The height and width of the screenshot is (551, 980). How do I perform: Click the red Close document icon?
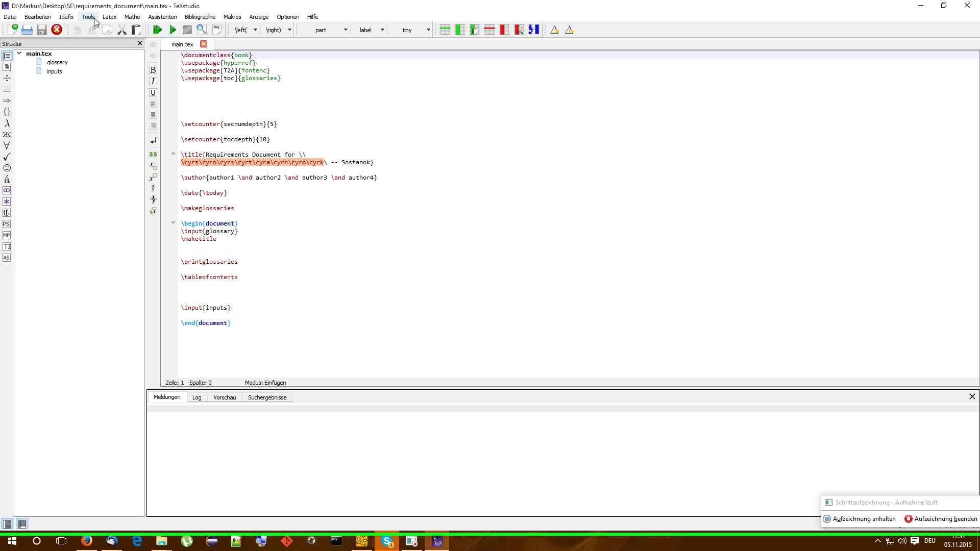57,30
